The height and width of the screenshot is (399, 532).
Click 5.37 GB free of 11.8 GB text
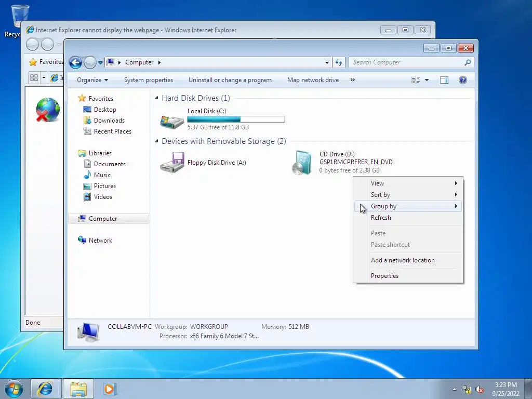click(x=218, y=127)
